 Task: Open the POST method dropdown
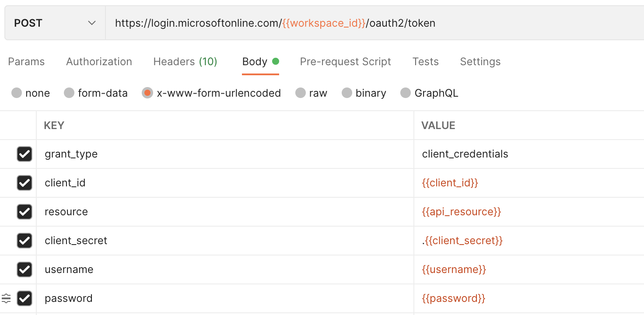pyautogui.click(x=55, y=23)
